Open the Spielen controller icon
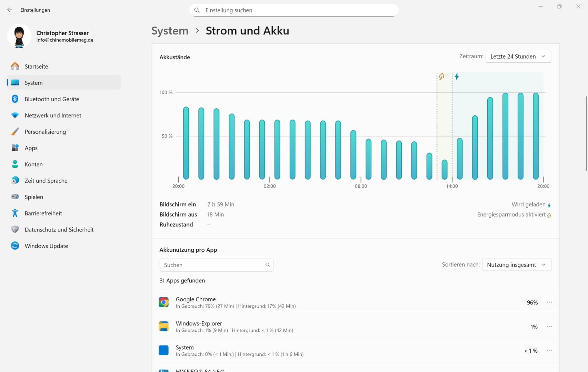 [x=15, y=197]
